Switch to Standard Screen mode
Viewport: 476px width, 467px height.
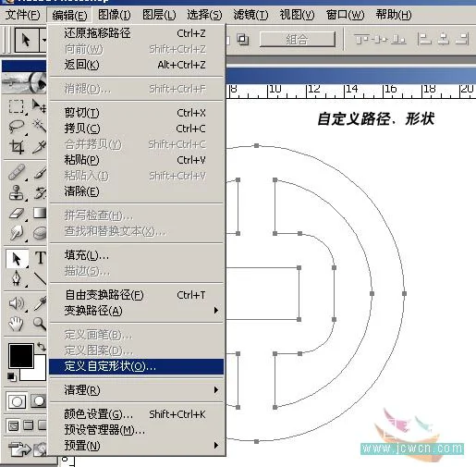[x=13, y=425]
